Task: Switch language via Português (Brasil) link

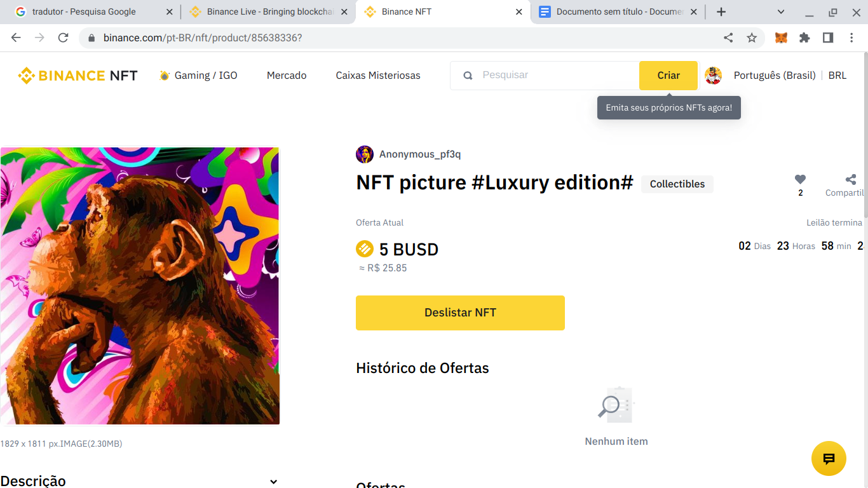Action: pyautogui.click(x=775, y=75)
